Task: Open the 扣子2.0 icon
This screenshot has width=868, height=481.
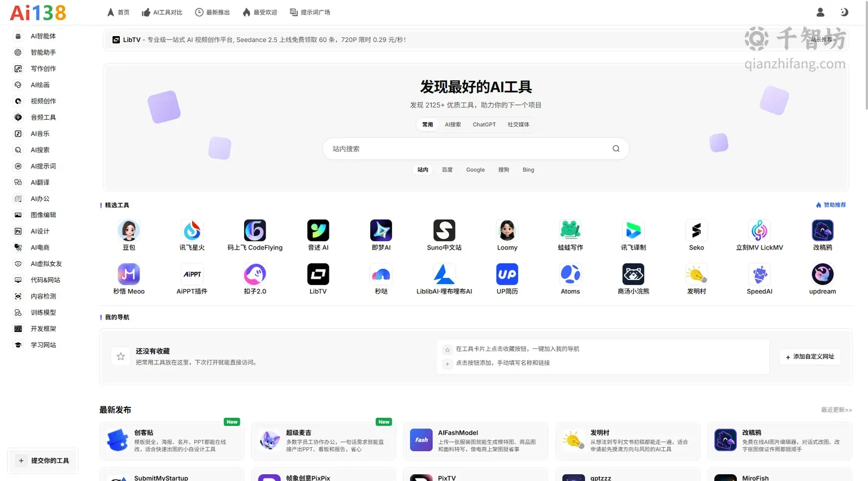Action: coord(255,274)
